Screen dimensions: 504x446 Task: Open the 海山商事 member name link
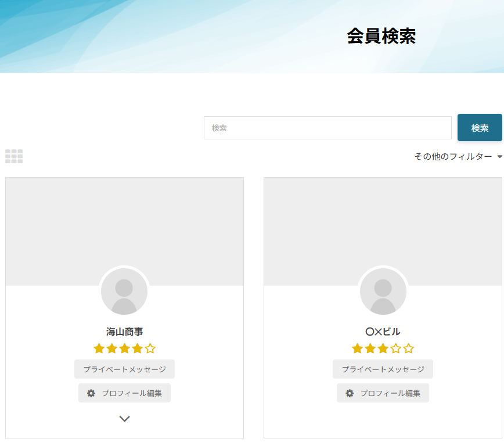[124, 332]
